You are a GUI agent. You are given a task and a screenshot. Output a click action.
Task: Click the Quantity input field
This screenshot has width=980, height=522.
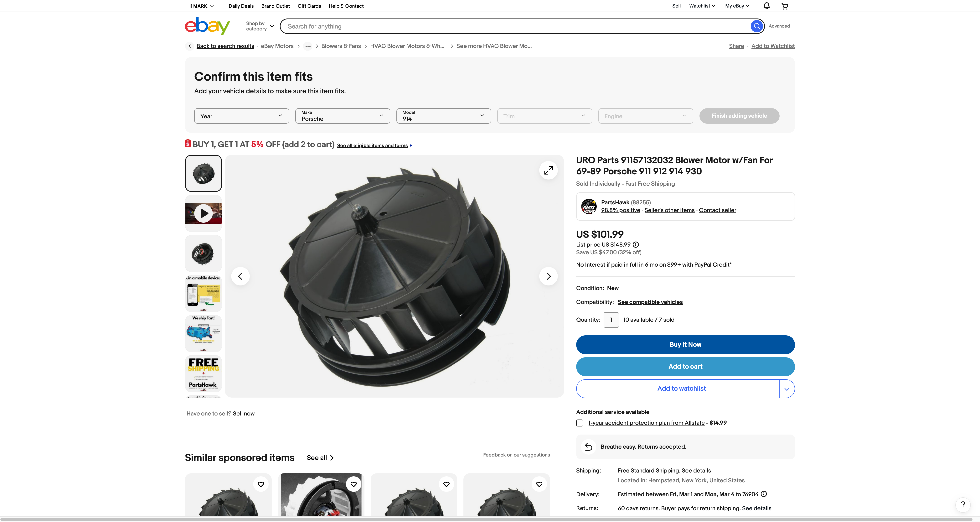click(611, 320)
